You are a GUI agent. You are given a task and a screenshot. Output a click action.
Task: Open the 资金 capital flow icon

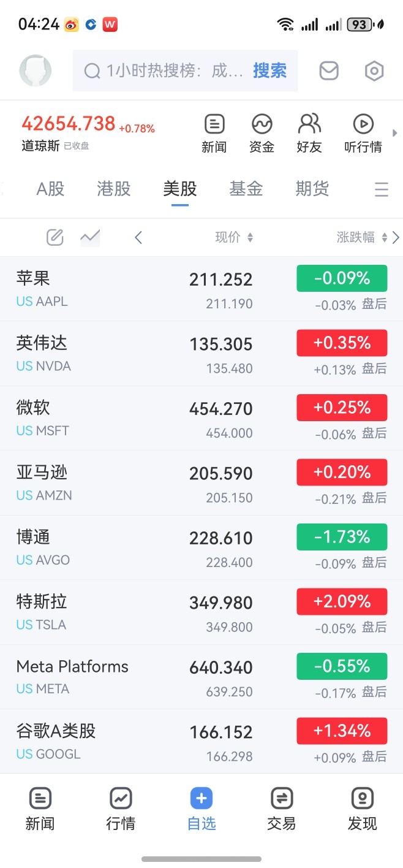click(x=262, y=133)
